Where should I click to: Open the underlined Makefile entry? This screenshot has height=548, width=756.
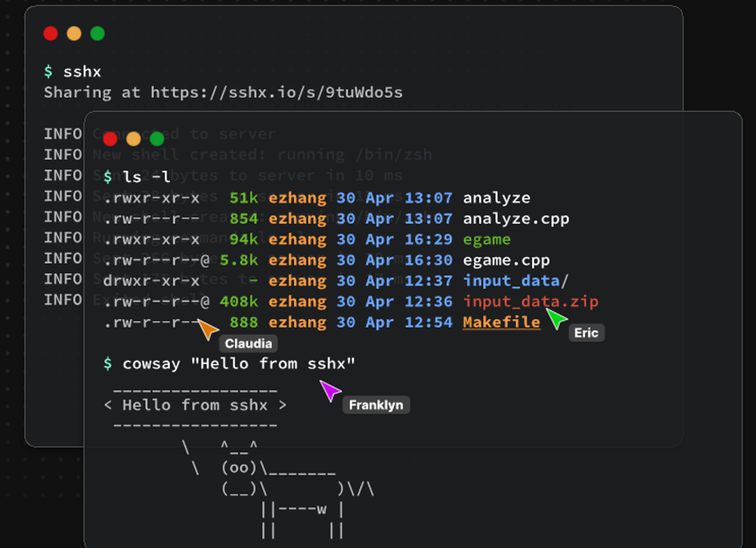click(500, 322)
